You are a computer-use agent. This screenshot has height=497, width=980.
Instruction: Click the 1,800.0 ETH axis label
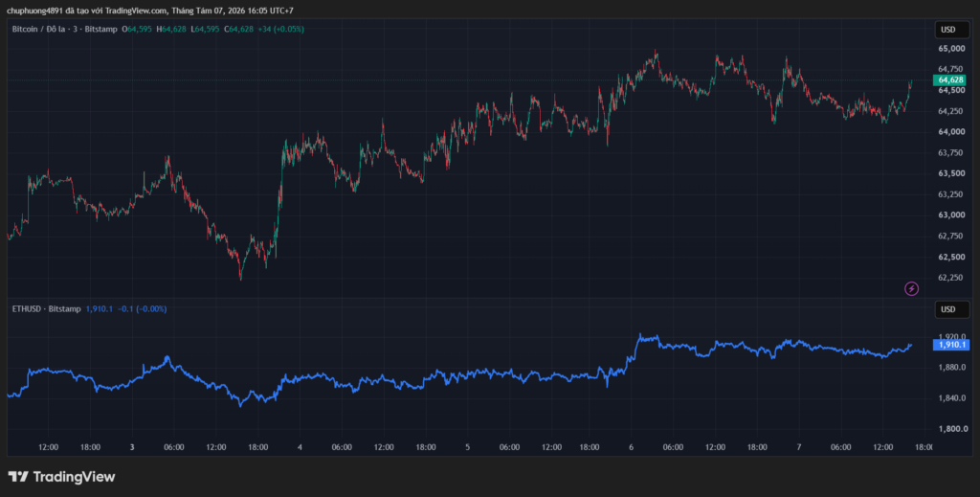(953, 429)
